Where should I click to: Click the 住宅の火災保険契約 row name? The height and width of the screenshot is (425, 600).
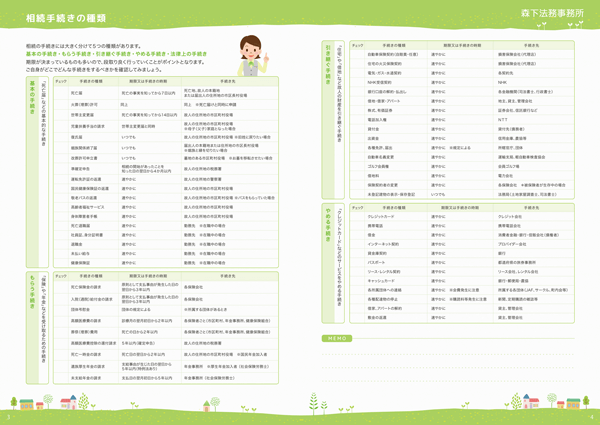[385, 64]
